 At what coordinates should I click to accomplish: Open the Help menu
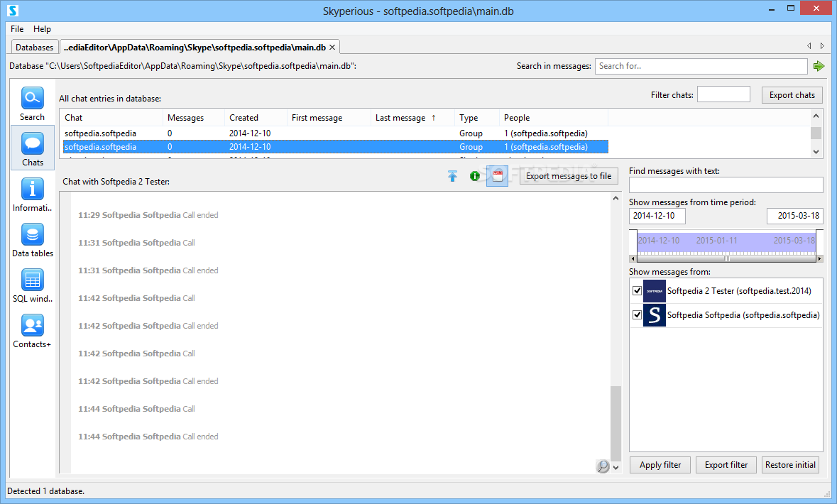[42, 29]
